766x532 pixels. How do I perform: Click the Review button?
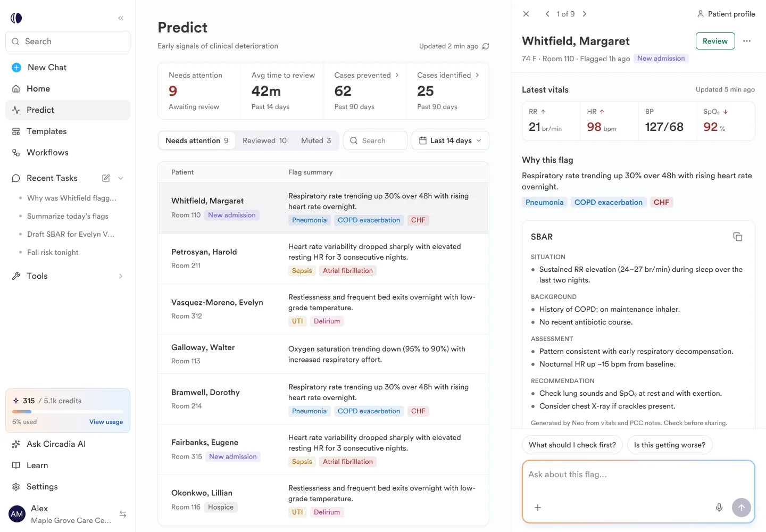[715, 41]
